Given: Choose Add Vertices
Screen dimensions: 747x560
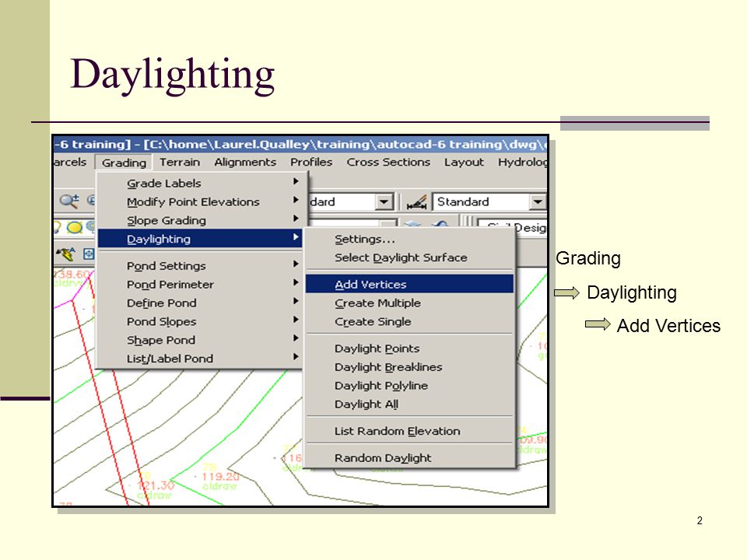Looking at the screenshot, I should tap(409, 284).
